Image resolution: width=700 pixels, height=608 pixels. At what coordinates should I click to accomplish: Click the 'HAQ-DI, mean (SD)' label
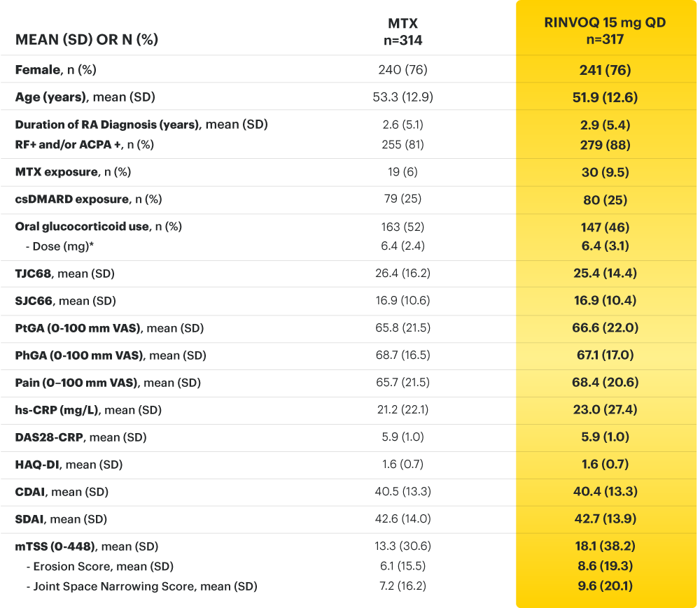click(69, 465)
